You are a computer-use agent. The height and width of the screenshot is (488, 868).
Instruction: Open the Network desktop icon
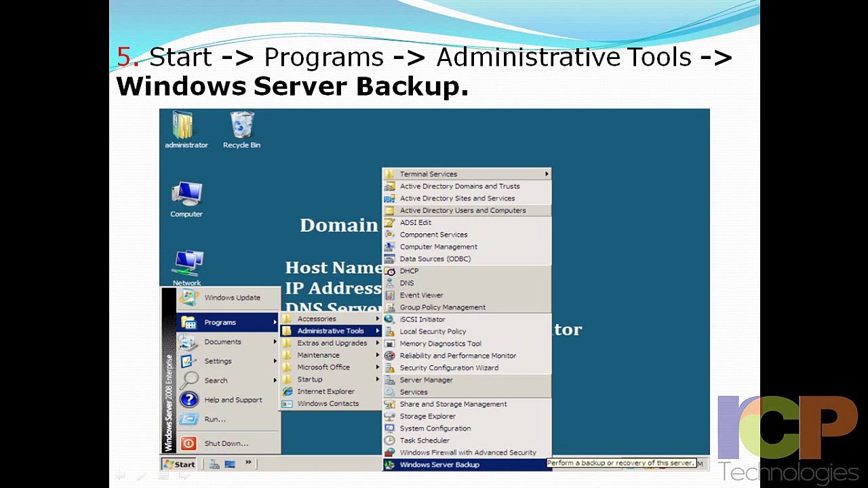(188, 264)
